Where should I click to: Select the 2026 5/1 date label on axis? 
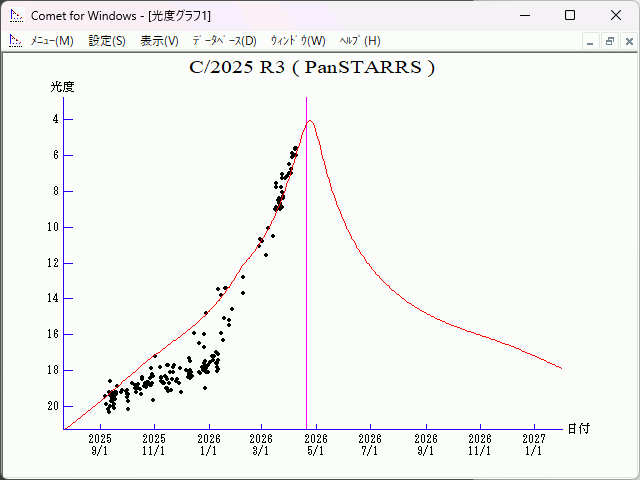(315, 444)
